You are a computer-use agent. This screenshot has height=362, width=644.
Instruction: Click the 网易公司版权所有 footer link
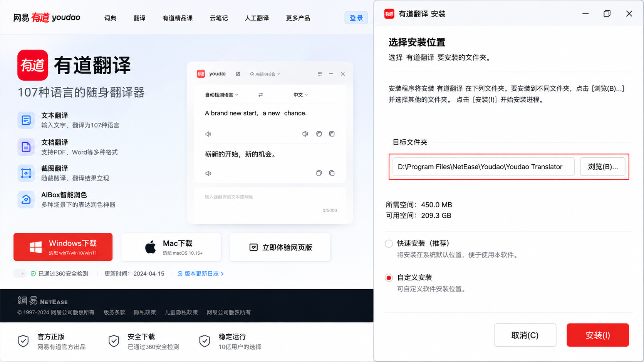229,312
